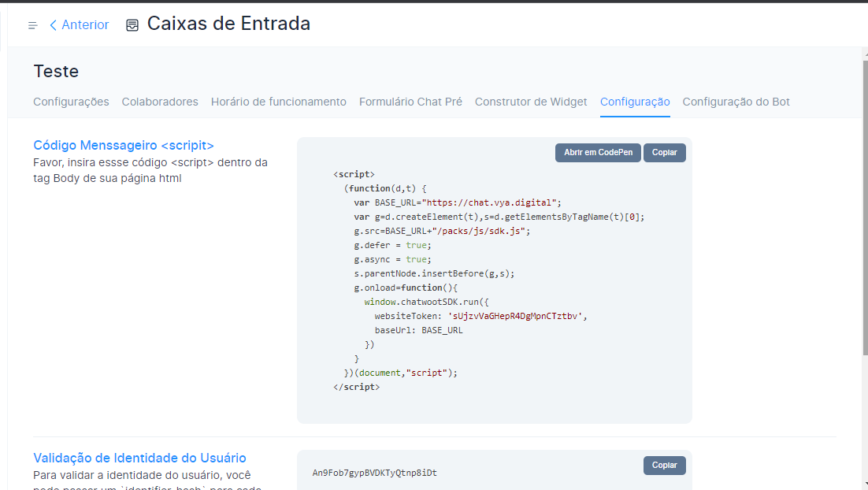Click the vertical scrollbar thumb
Image resolution: width=868 pixels, height=490 pixels.
point(863,205)
